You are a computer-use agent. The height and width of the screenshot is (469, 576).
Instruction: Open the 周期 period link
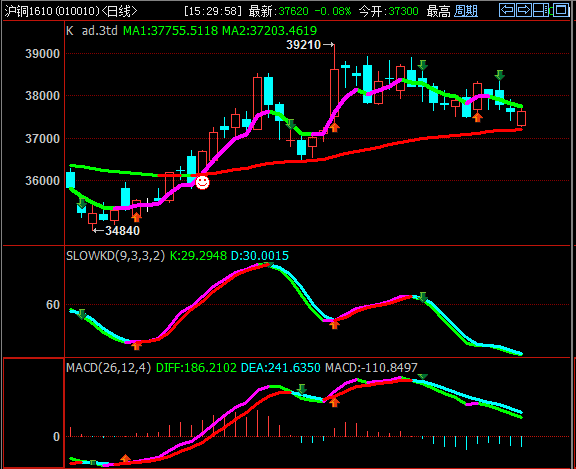(466, 11)
